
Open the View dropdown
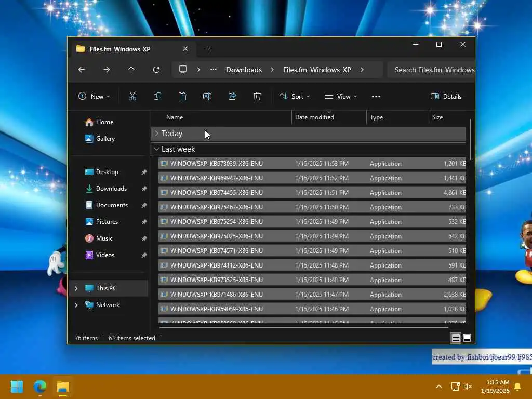click(341, 96)
